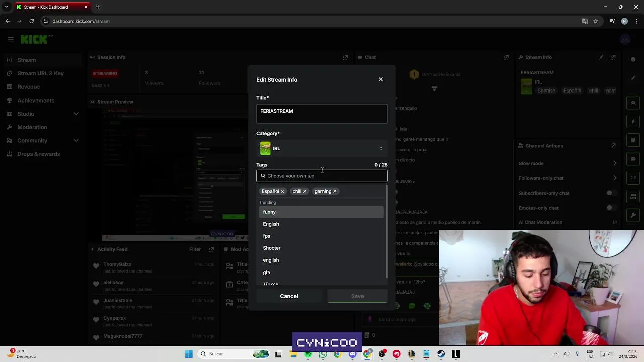
Task: Toggle Emotes-only chat
Action: (x=611, y=208)
